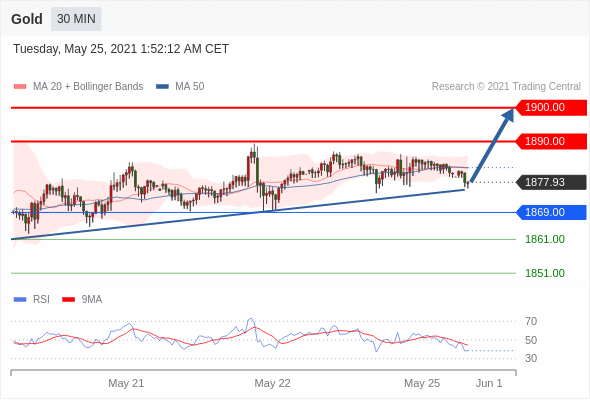Image resolution: width=590 pixels, height=400 pixels.
Task: Select the MA 20 + Bollinger Bands label
Action: pos(88,87)
